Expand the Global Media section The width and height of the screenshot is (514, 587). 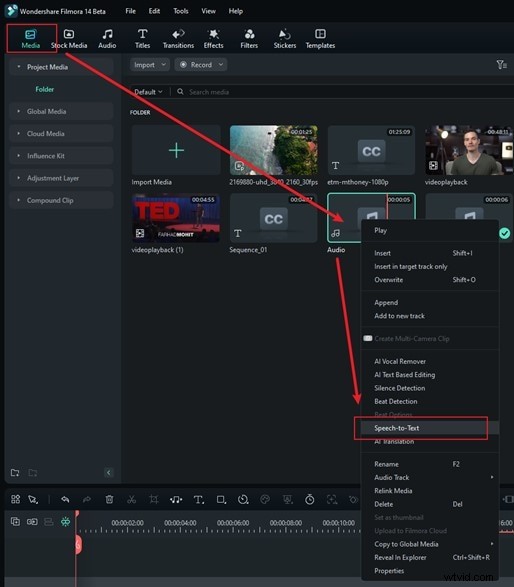(61, 112)
